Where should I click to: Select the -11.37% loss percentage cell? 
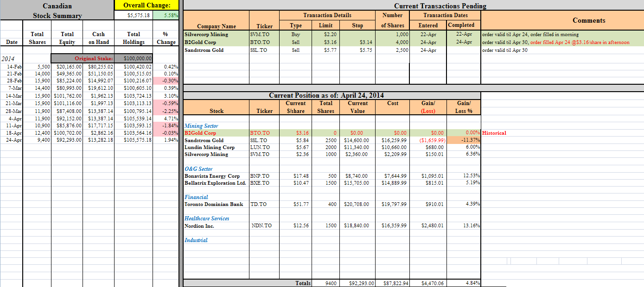tap(464, 140)
